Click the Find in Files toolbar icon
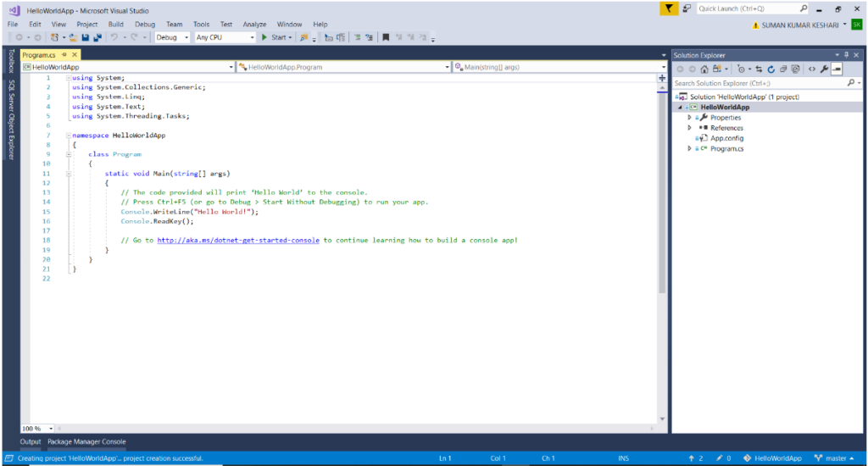The height and width of the screenshot is (466, 868). coord(304,37)
